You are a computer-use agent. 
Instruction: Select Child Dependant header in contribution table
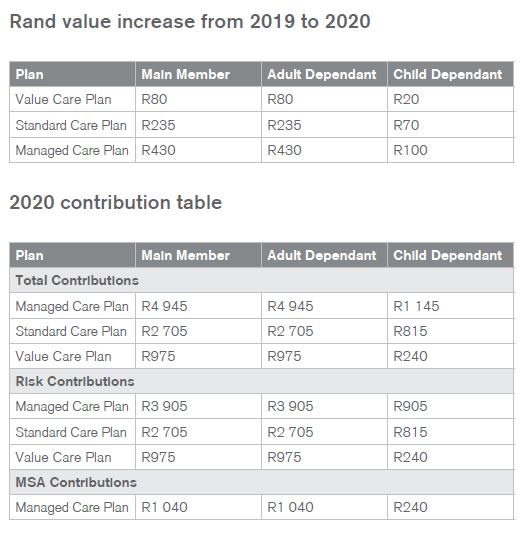coord(450,255)
